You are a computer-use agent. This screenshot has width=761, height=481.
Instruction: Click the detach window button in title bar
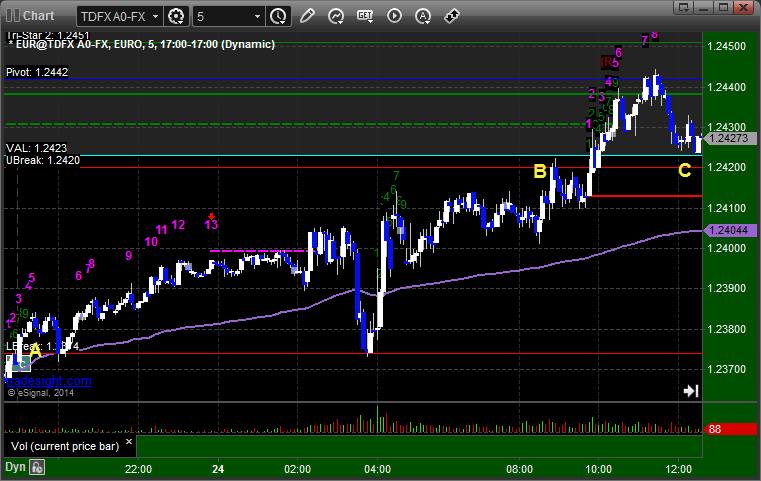(684, 7)
